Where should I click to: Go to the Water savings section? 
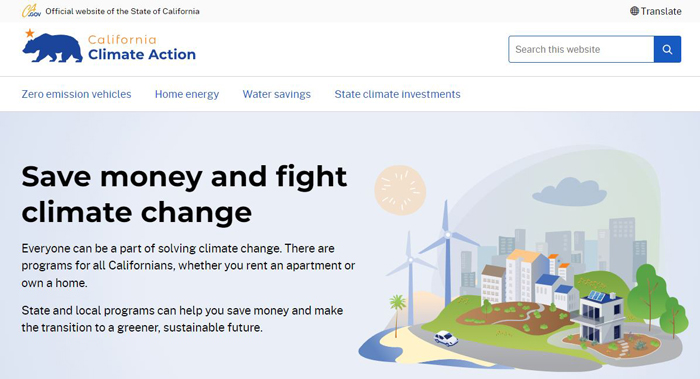(276, 94)
